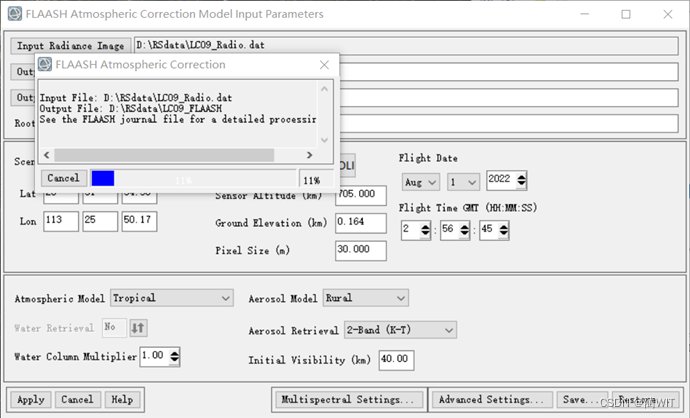
Task: Open the flight day dropdown showing 1
Action: pyautogui.click(x=463, y=182)
